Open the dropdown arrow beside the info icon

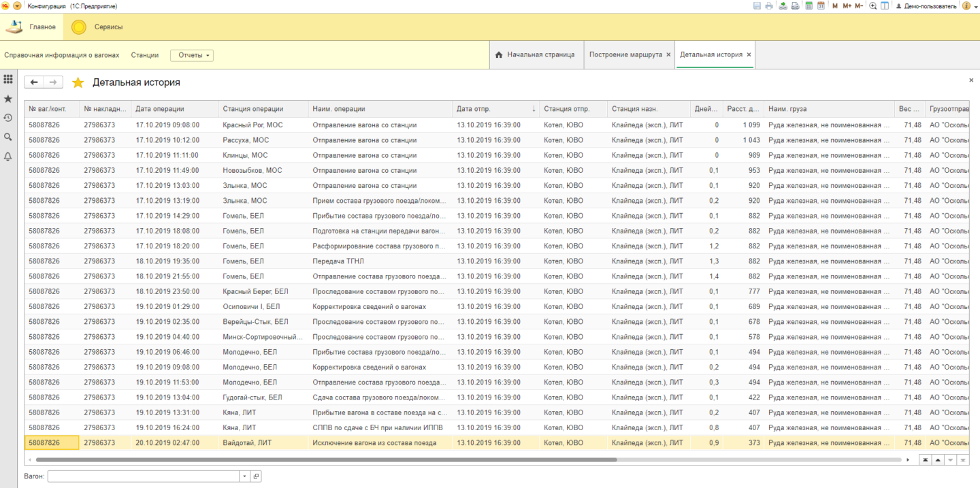(x=975, y=6)
